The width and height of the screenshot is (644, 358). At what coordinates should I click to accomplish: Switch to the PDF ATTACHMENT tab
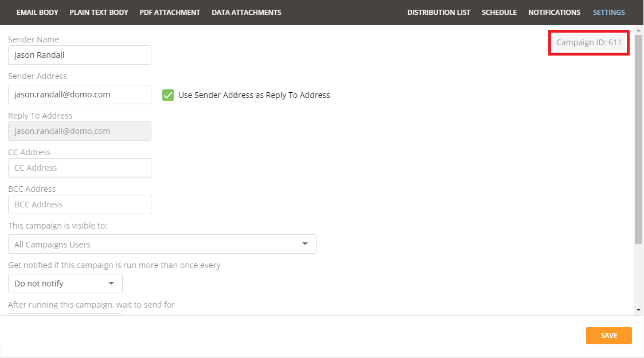tap(170, 12)
